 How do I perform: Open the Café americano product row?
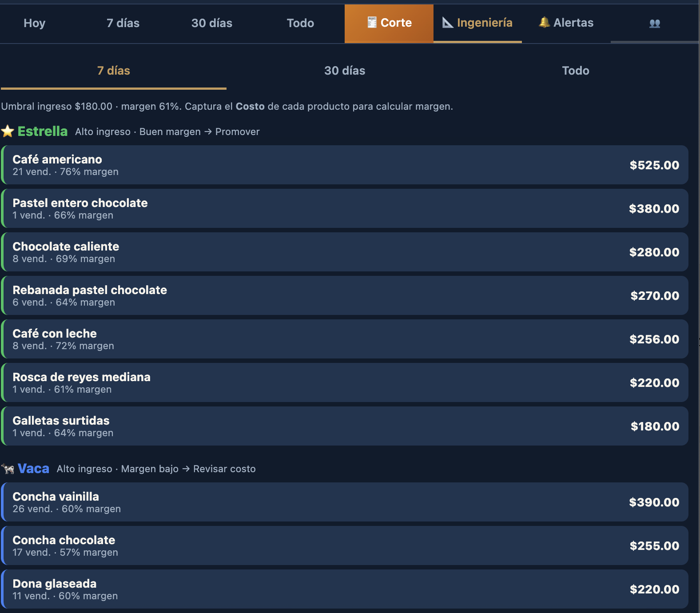[x=345, y=165]
